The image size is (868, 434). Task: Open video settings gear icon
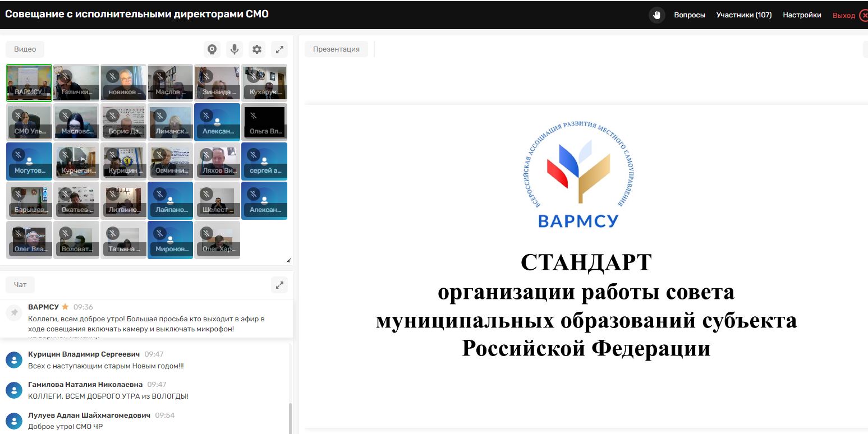pos(257,49)
